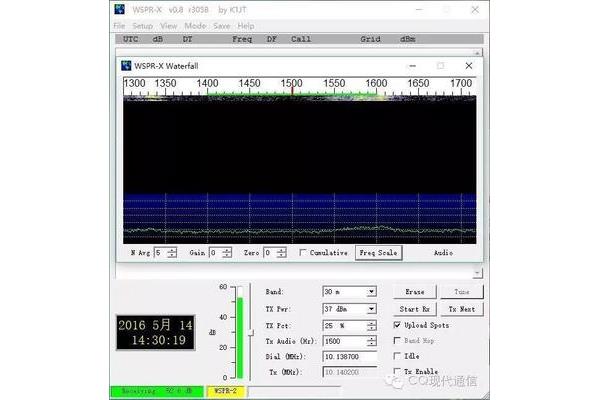Click the UTC date and time display

tap(155, 333)
